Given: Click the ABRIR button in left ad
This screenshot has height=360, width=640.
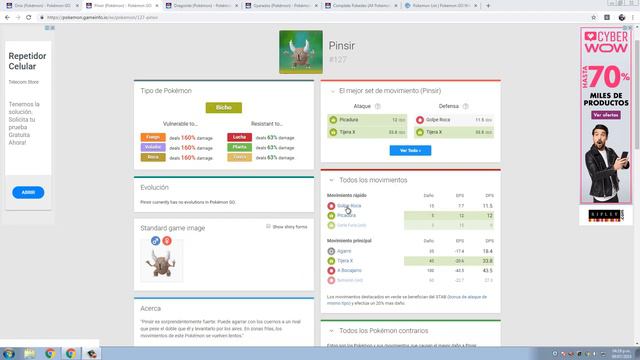Looking at the screenshot, I should [x=28, y=192].
